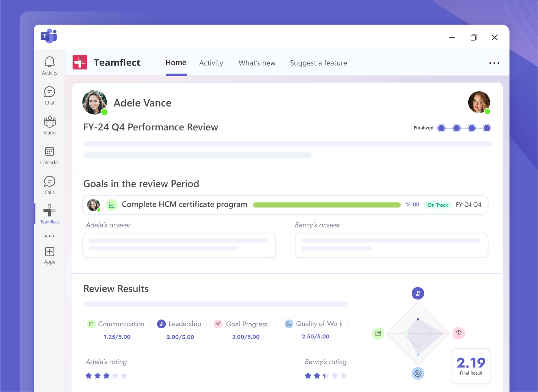The width and height of the screenshot is (538, 392).
Task: Click the Quality of Work competency chip
Action: coord(315,324)
